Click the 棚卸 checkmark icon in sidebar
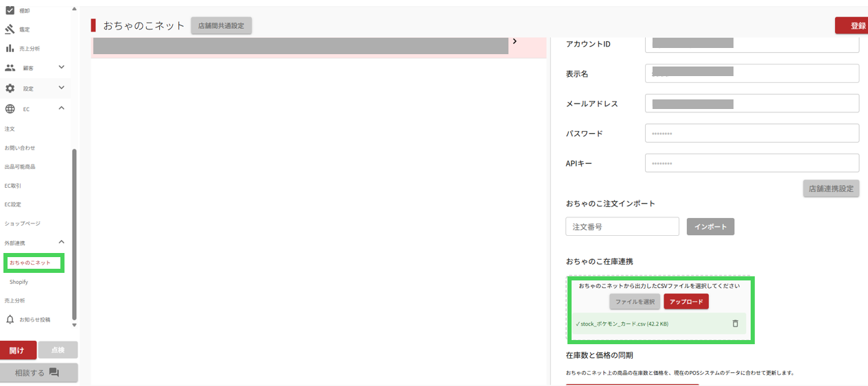 10,10
